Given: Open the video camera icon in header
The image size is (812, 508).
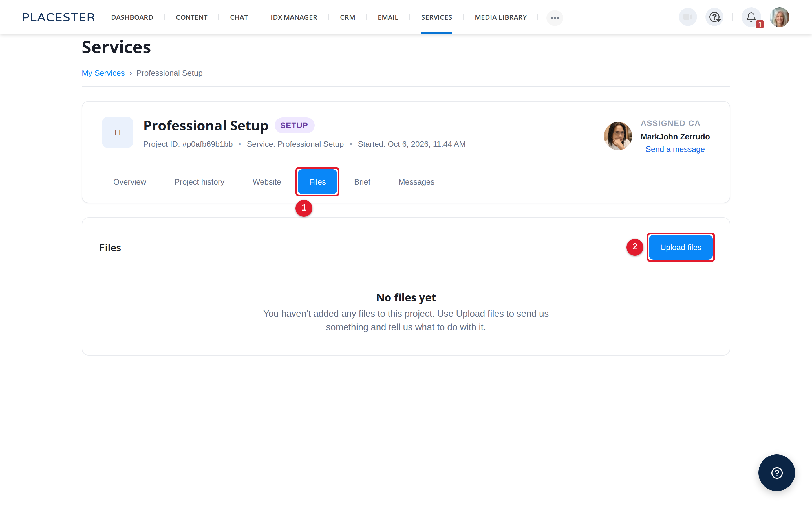Looking at the screenshot, I should (x=687, y=17).
